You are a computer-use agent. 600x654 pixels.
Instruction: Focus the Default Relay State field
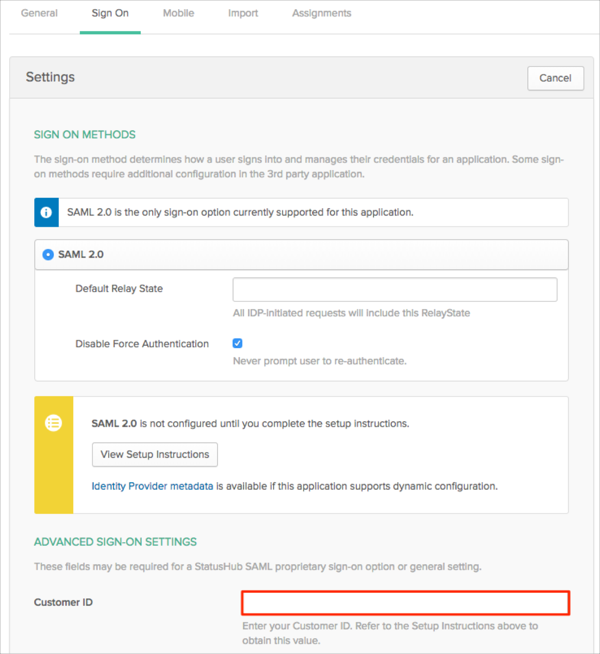[394, 290]
